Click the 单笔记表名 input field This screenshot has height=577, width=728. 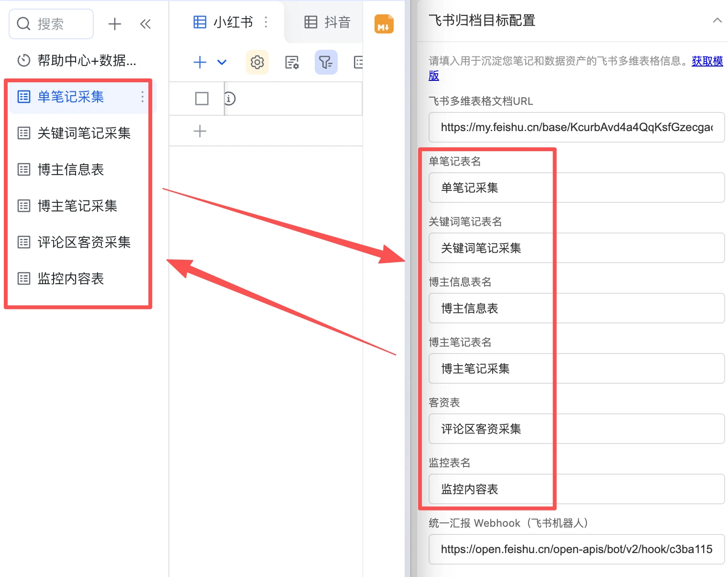coord(577,188)
